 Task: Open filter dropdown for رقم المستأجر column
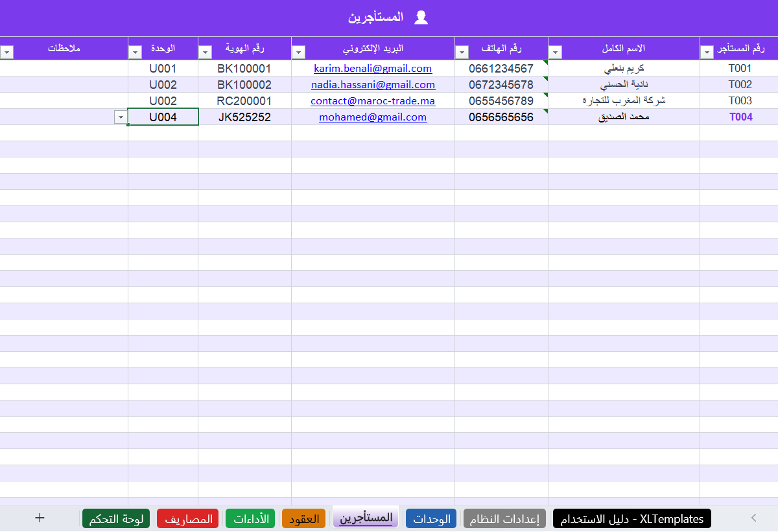click(x=707, y=52)
